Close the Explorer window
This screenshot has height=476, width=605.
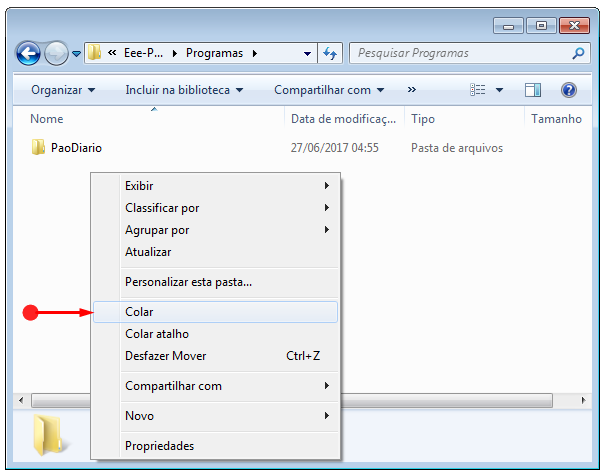(574, 26)
